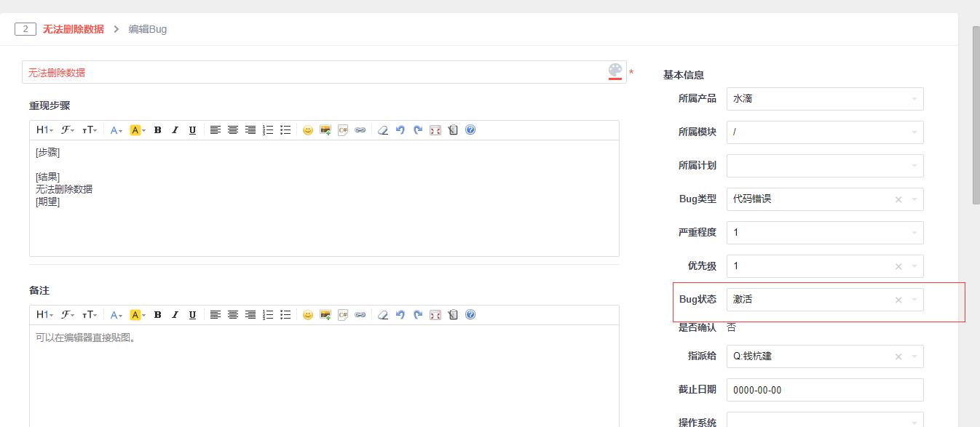Insert hyperlink in 备注 editor
The width and height of the screenshot is (980, 427).
pyautogui.click(x=360, y=315)
